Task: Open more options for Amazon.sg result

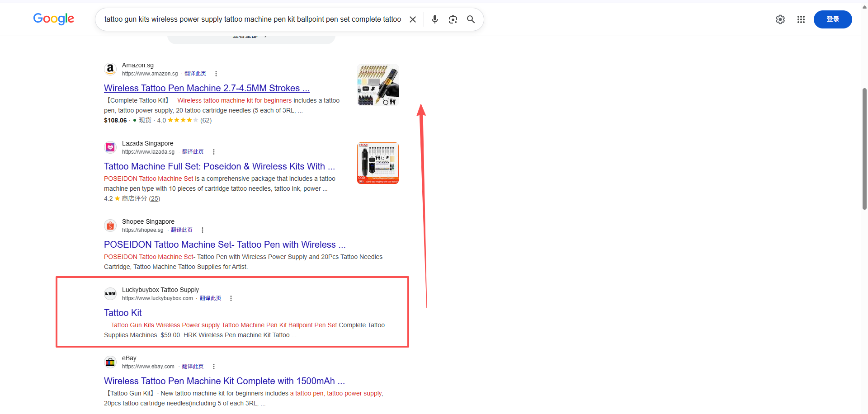Action: click(216, 74)
